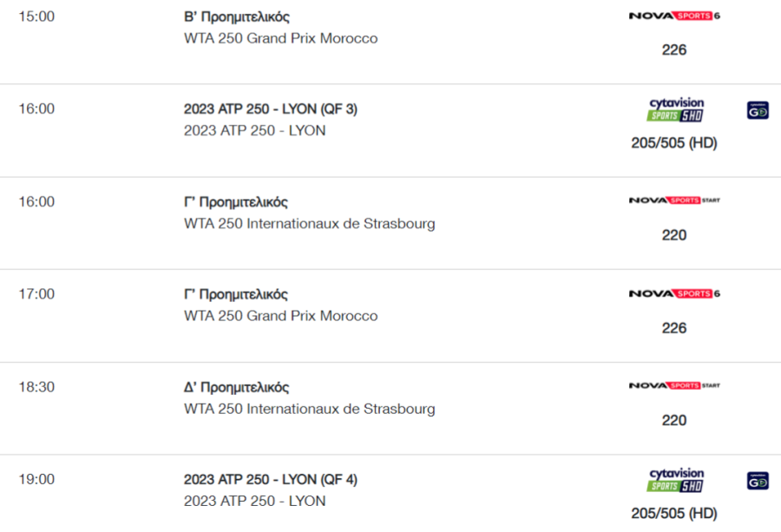Viewport: 781px width, 532px height.
Task: Click the Cytavision Sports 5HD logo at 16:00
Action: click(x=675, y=110)
